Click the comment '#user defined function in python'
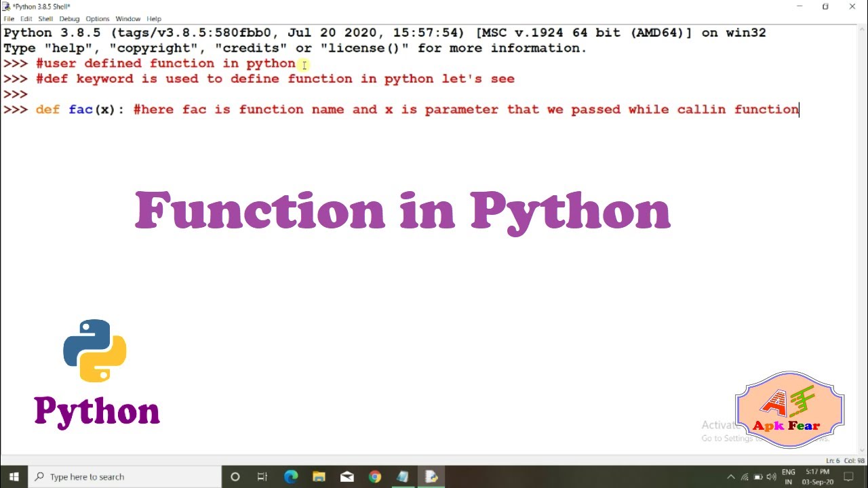 pyautogui.click(x=165, y=64)
